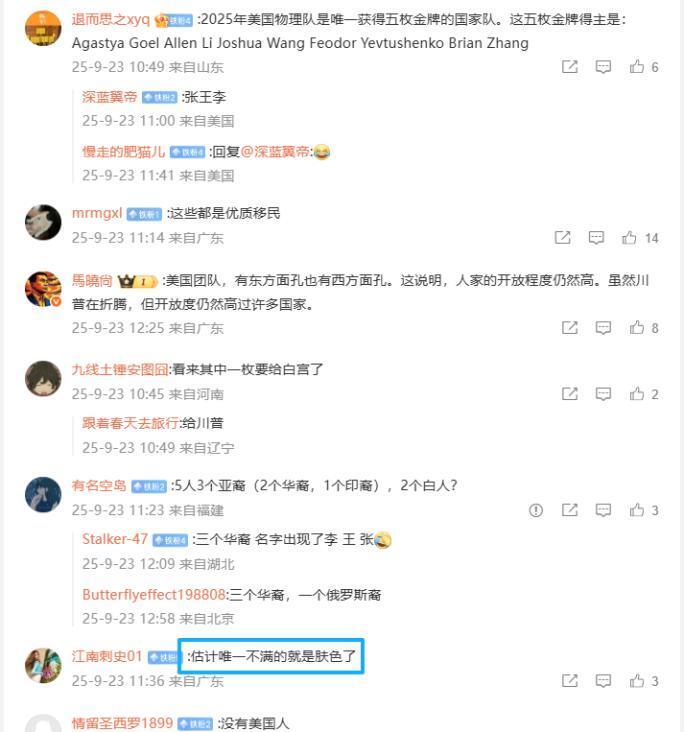Open the @深蓝翼帝 mention link
684x732 pixels.
tap(275, 152)
